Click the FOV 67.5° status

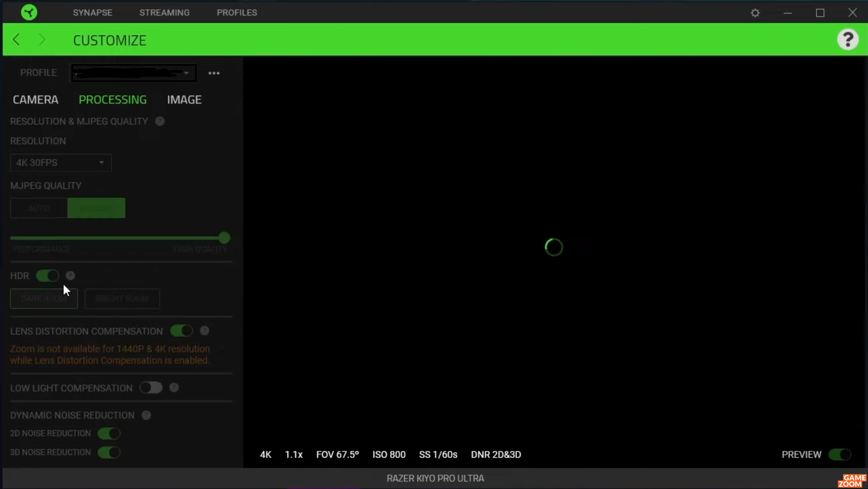pyautogui.click(x=337, y=454)
